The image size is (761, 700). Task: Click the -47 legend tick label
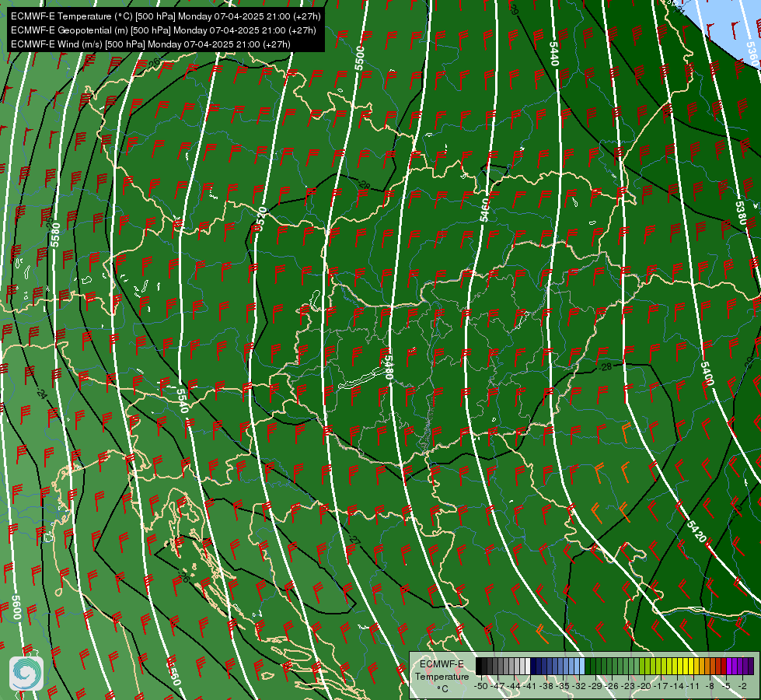(x=497, y=686)
